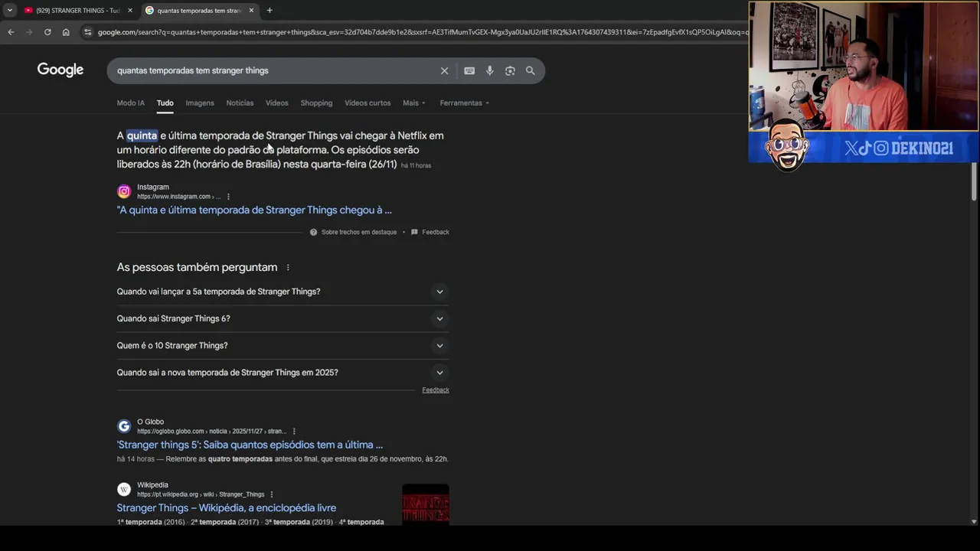The image size is (980, 551).
Task: Click the Wikipedia Stranger Things thumbnail image
Action: coord(426,505)
